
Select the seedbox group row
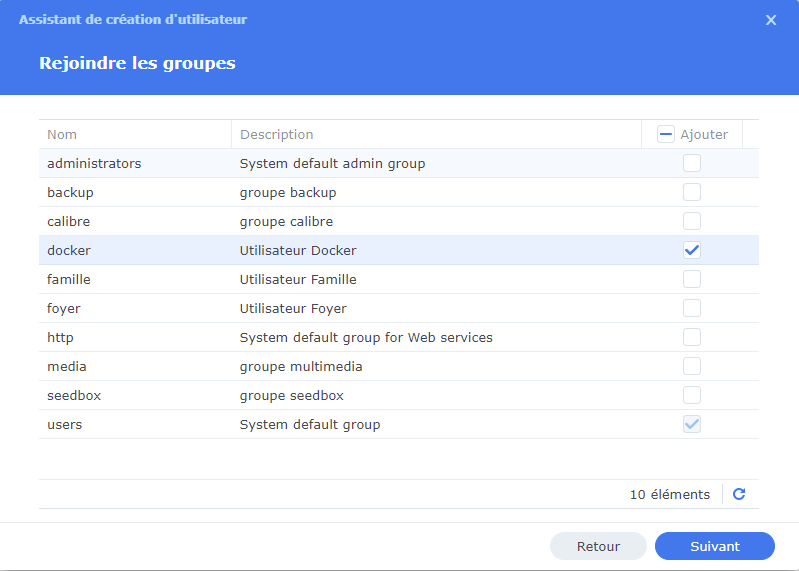point(74,395)
